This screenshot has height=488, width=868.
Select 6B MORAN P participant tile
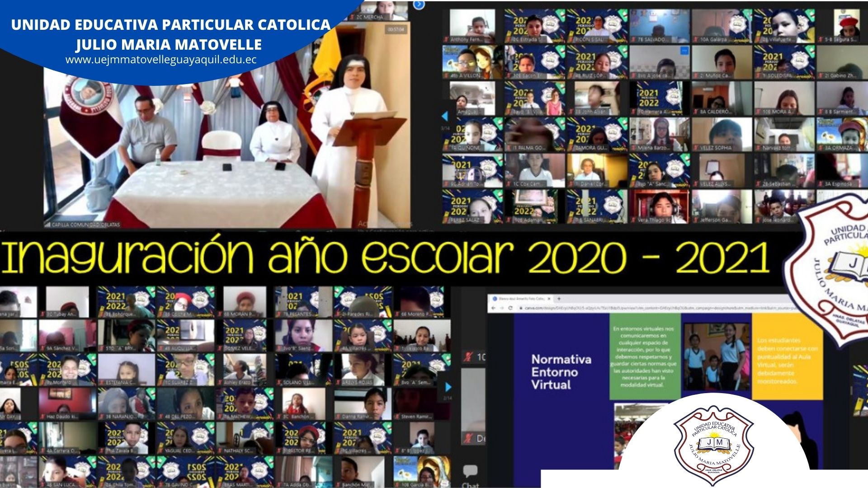coord(245,302)
